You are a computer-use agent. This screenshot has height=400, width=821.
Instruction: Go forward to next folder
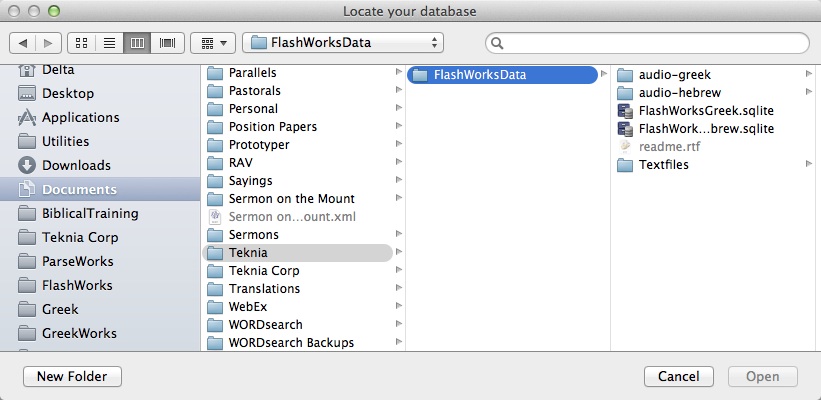(x=47, y=43)
